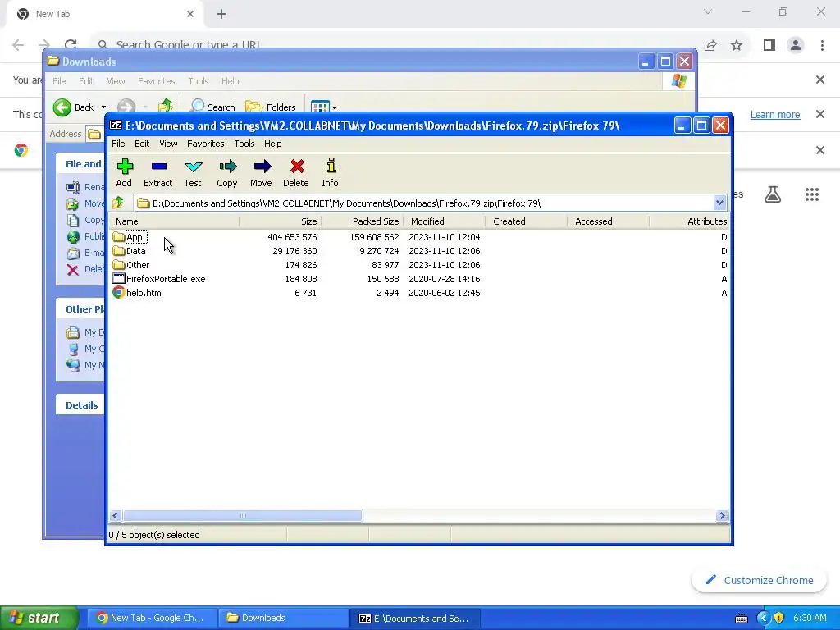Image resolution: width=840 pixels, height=630 pixels.
Task: Switch to Downloads taskbar item
Action: 284,618
